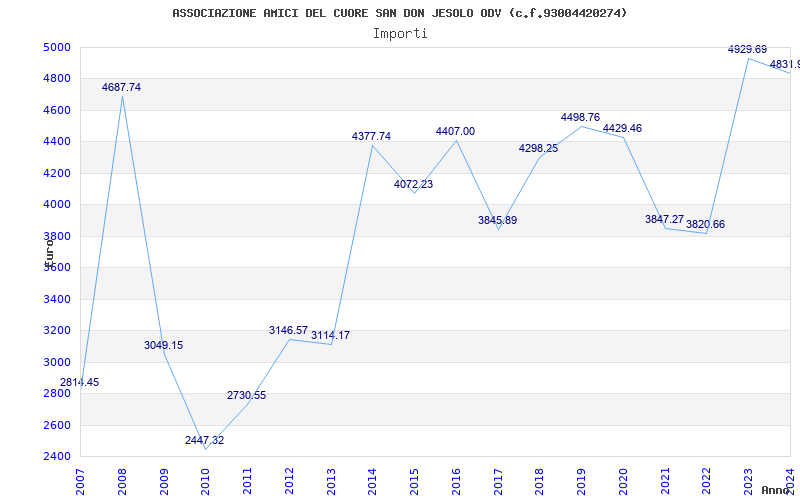The image size is (800, 500).
Task: Click the 4072.23 data label
Action: [x=413, y=184]
